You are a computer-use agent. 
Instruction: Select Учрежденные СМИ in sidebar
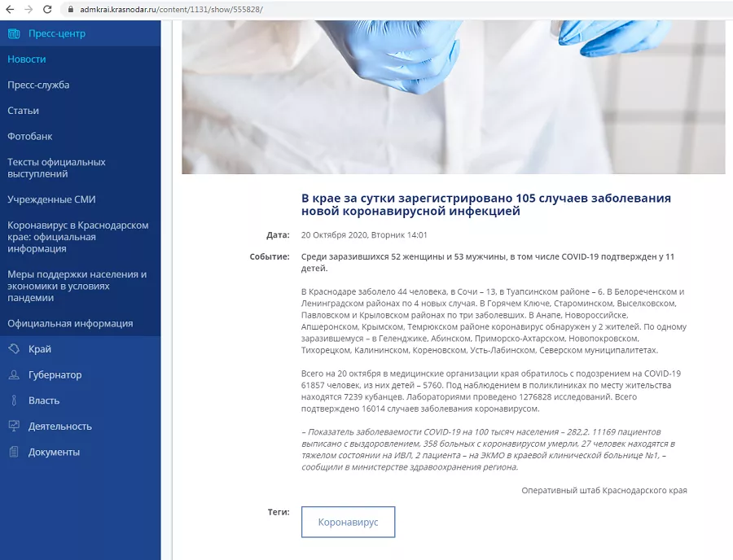51,199
